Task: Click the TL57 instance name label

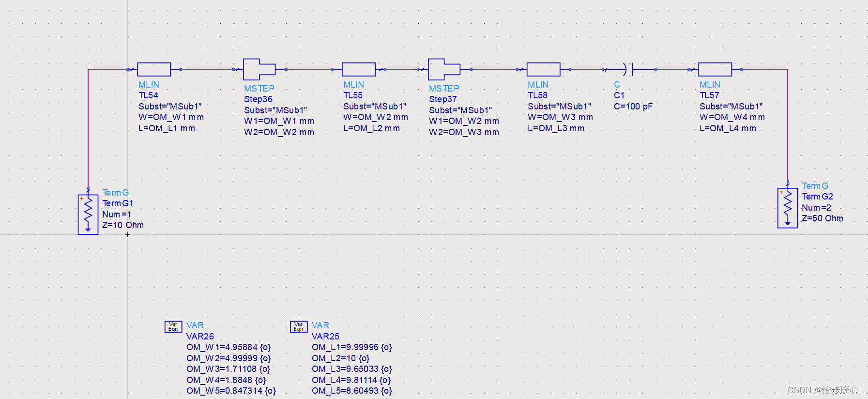Action: (x=710, y=95)
